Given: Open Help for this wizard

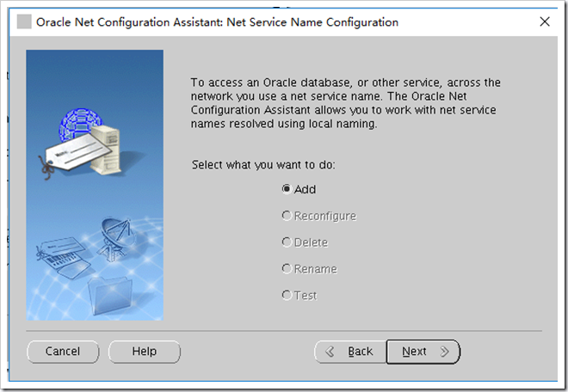Looking at the screenshot, I should [x=145, y=352].
